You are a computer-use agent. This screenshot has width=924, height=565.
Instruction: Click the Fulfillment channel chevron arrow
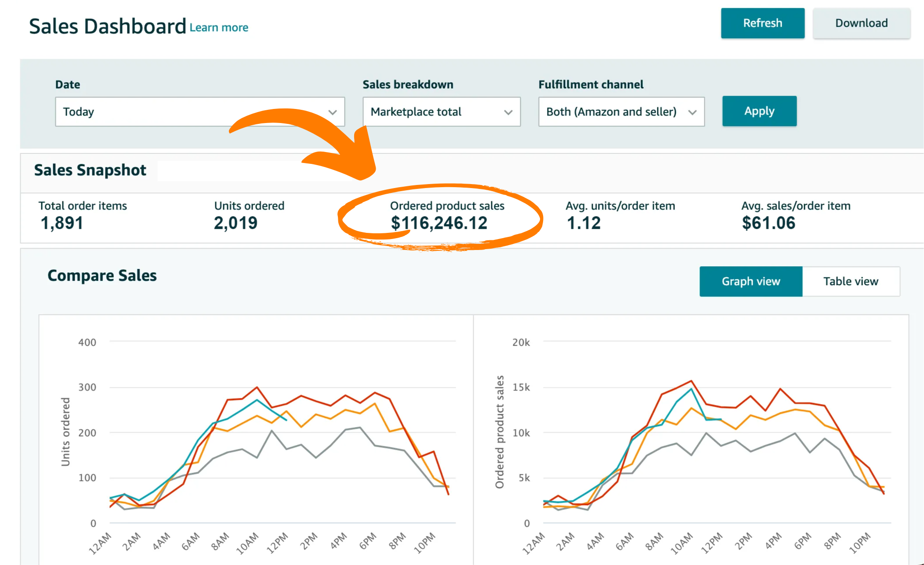coord(692,112)
